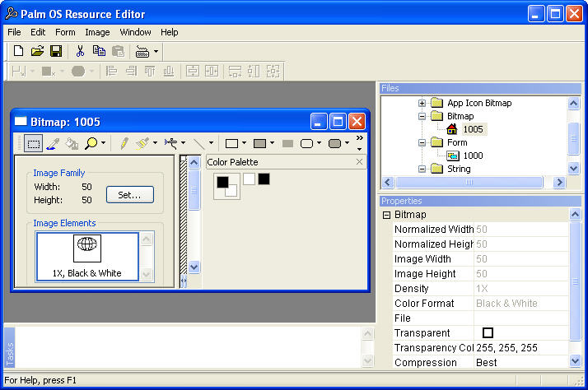
Task: Select the 1X Black & White image element
Action: [87, 257]
